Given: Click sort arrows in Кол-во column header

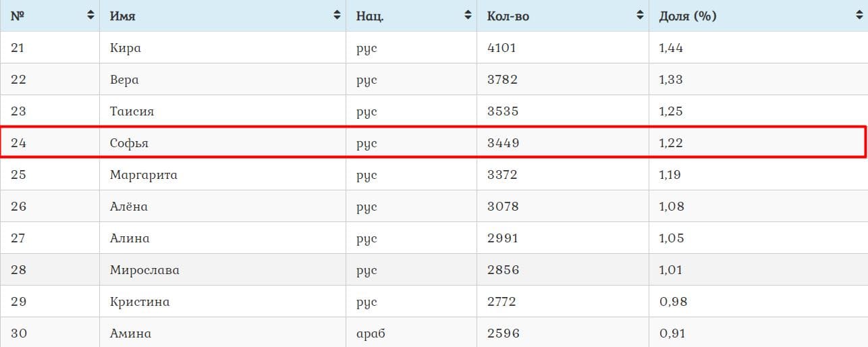Looking at the screenshot, I should [x=640, y=16].
